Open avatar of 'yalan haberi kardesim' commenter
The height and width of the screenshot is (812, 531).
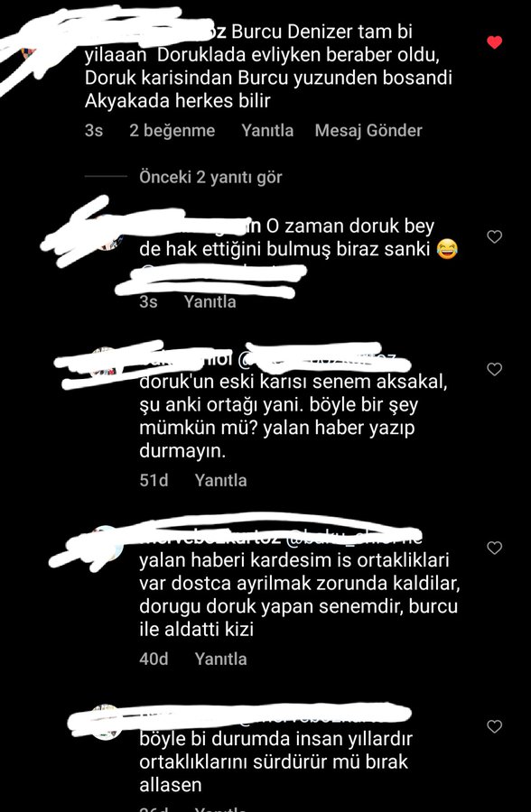pyautogui.click(x=107, y=541)
